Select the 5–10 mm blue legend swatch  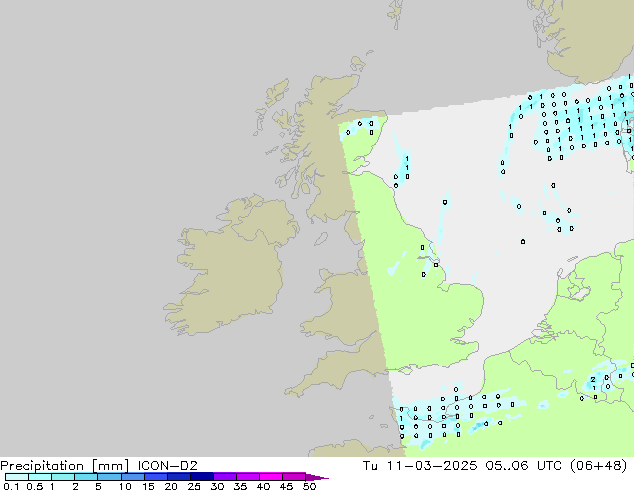coord(109,477)
